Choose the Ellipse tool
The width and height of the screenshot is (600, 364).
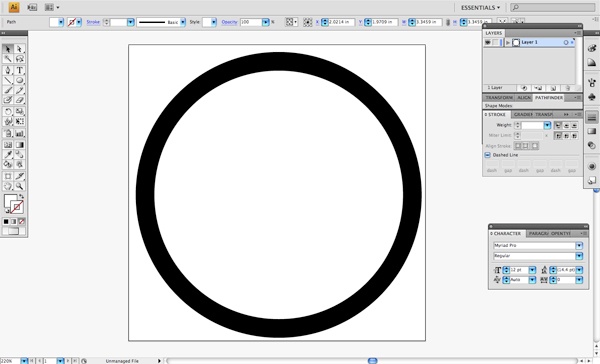(x=20, y=80)
